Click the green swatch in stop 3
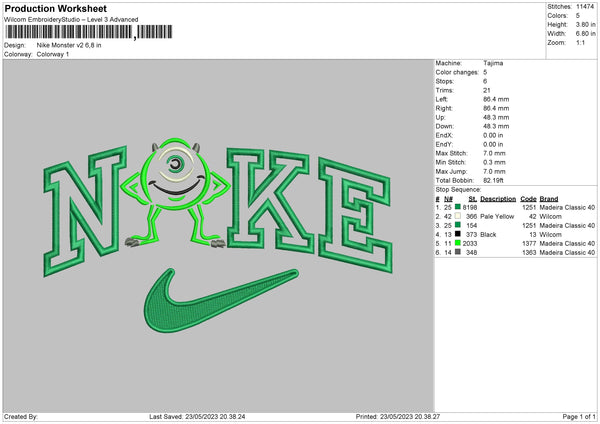The image size is (600, 424). tap(458, 225)
